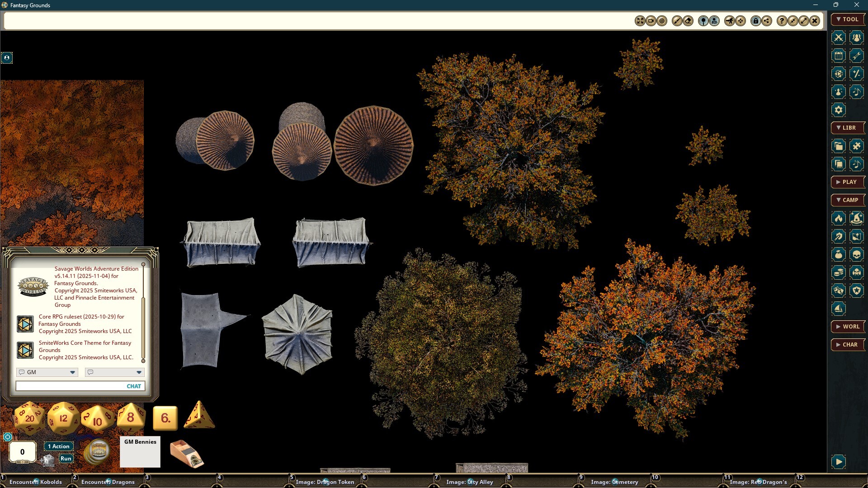Toggle the player vision preview eye icon
Screen dimensions: 868x488
(715, 20)
